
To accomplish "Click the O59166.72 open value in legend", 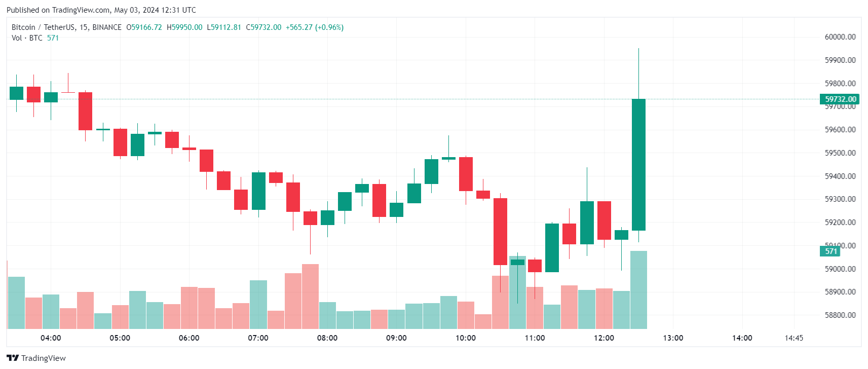I will pos(144,27).
